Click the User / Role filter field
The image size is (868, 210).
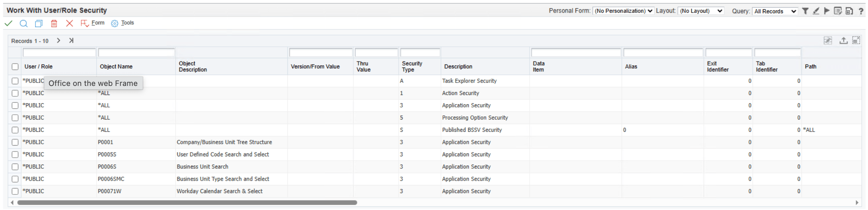(59, 53)
